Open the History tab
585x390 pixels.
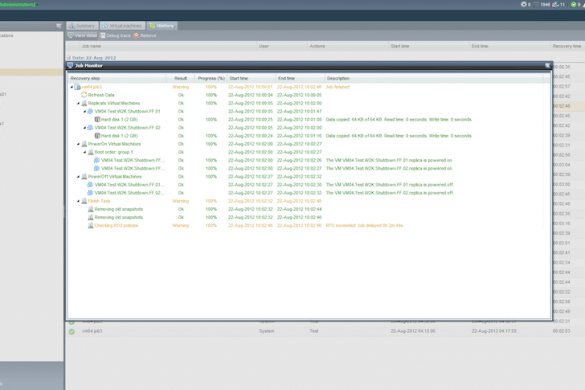(x=162, y=26)
